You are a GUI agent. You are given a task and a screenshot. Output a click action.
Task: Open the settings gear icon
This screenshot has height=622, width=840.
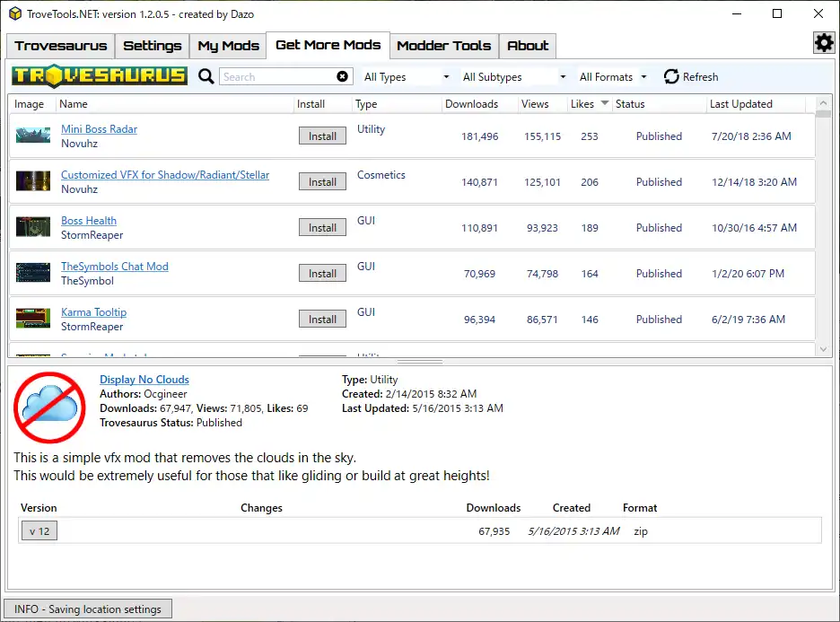pos(824,42)
